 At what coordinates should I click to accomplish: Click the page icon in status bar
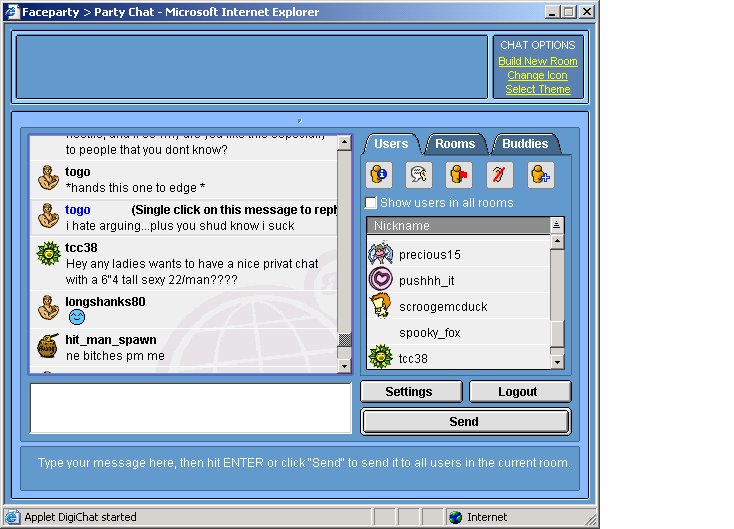tap(12, 517)
